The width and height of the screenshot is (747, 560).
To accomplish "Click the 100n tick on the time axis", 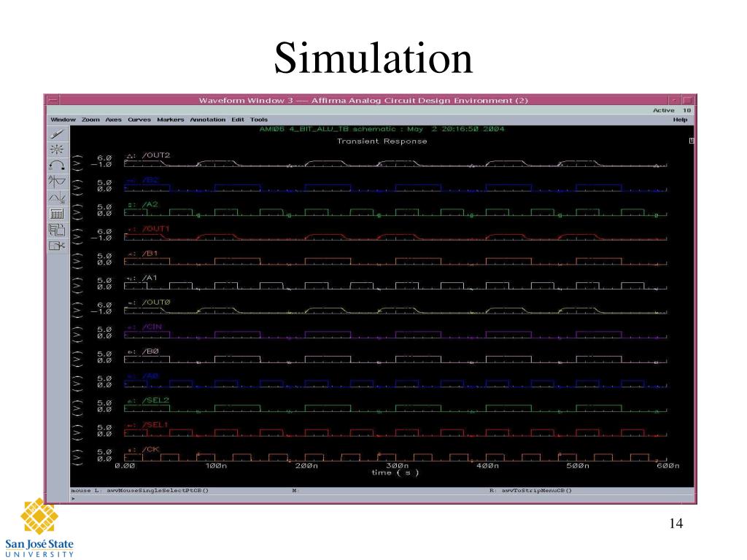I will pos(216,466).
